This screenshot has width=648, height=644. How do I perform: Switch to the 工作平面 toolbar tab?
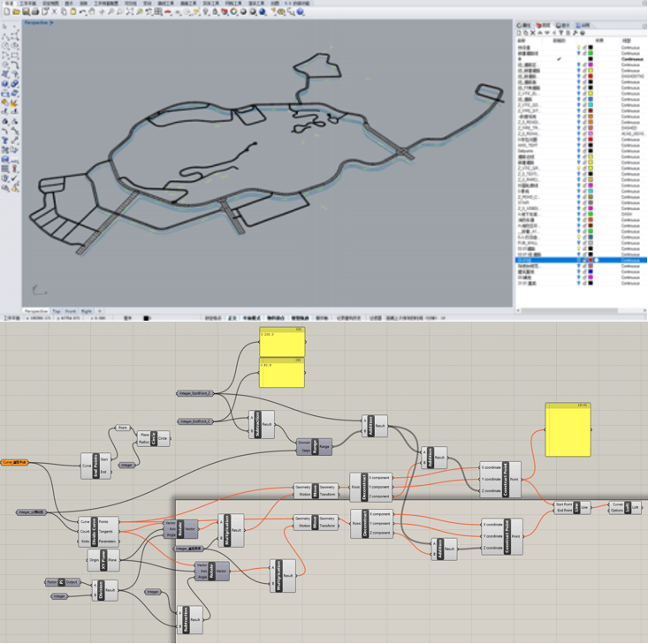pyautogui.click(x=27, y=4)
